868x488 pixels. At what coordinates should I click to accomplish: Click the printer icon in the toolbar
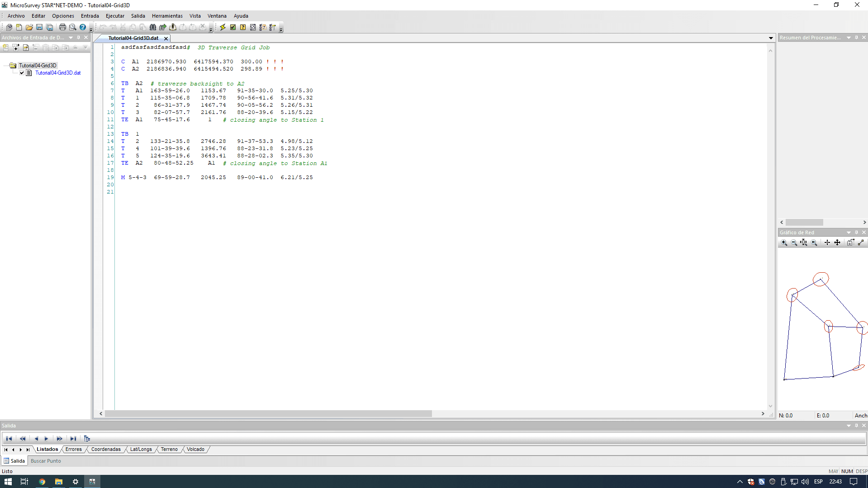tap(62, 27)
